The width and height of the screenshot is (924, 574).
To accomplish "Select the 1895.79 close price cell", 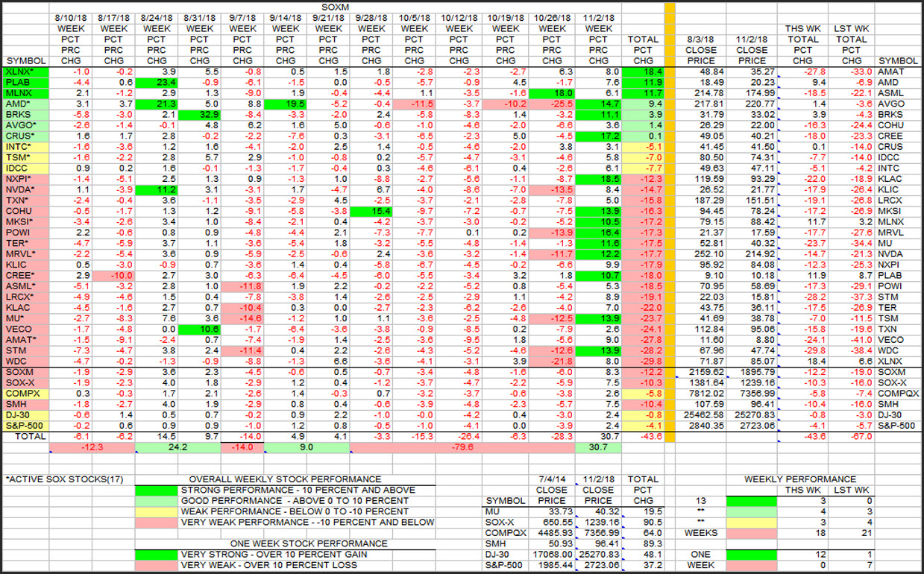I will point(751,373).
